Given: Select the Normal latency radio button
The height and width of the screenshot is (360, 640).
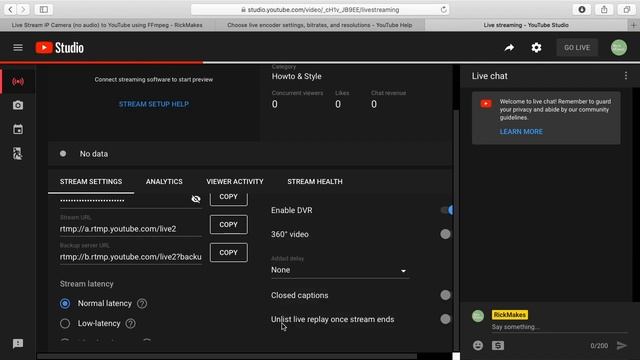Looking at the screenshot, I should point(65,303).
